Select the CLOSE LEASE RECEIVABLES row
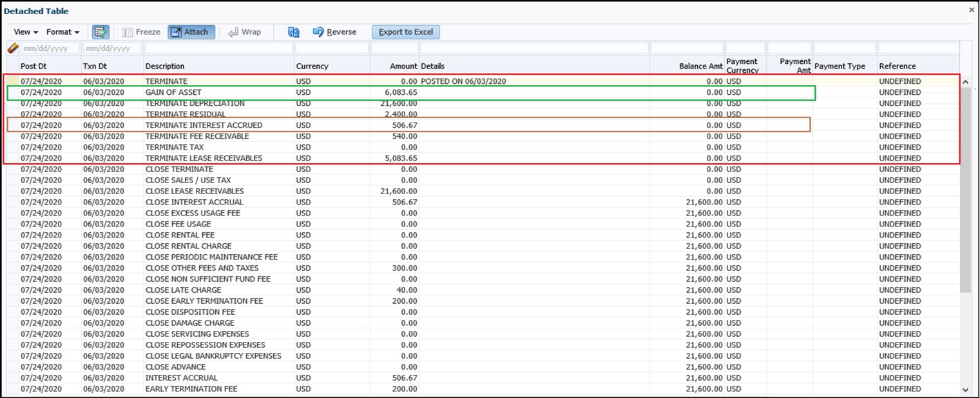Screen dimensions: 980x398 (483, 191)
